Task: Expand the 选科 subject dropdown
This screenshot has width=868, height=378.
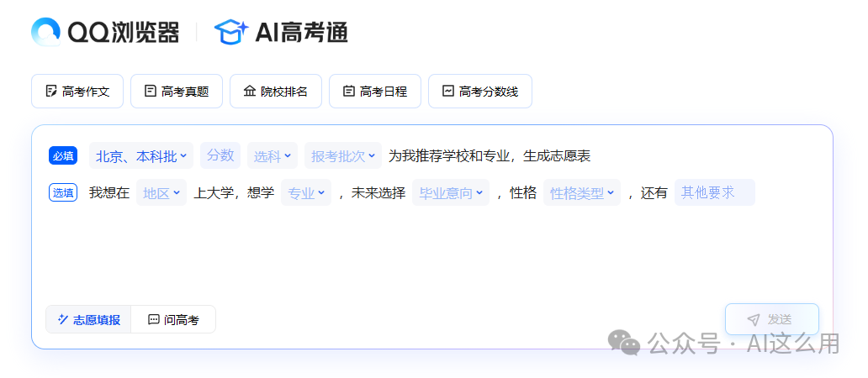Action: (273, 156)
